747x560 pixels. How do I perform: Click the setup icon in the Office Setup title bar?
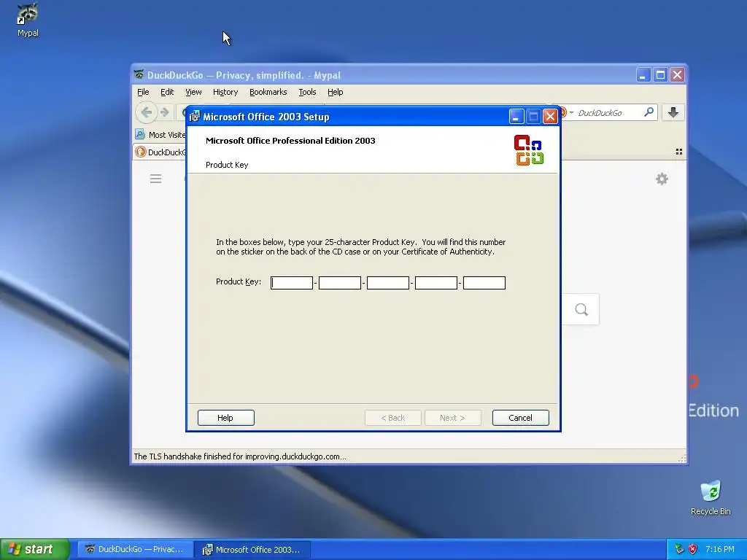click(x=194, y=117)
